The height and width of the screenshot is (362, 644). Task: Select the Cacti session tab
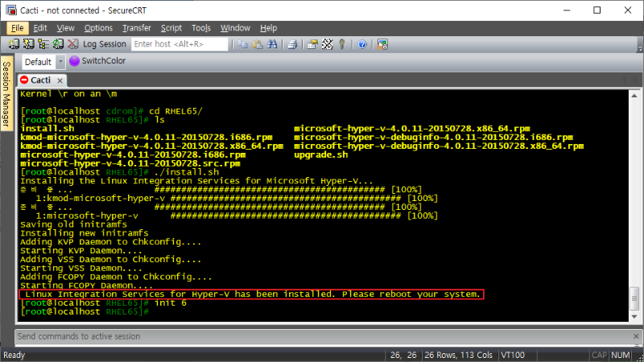pyautogui.click(x=40, y=80)
